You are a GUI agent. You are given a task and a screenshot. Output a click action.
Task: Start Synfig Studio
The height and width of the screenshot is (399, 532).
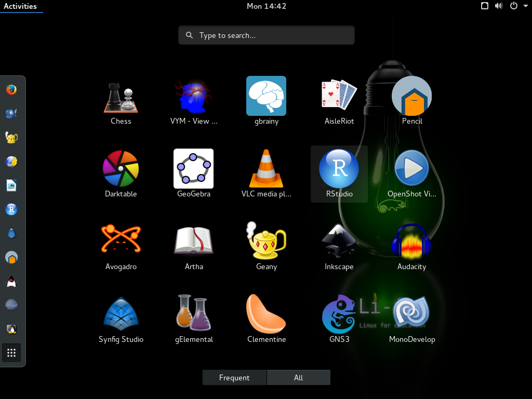click(121, 315)
